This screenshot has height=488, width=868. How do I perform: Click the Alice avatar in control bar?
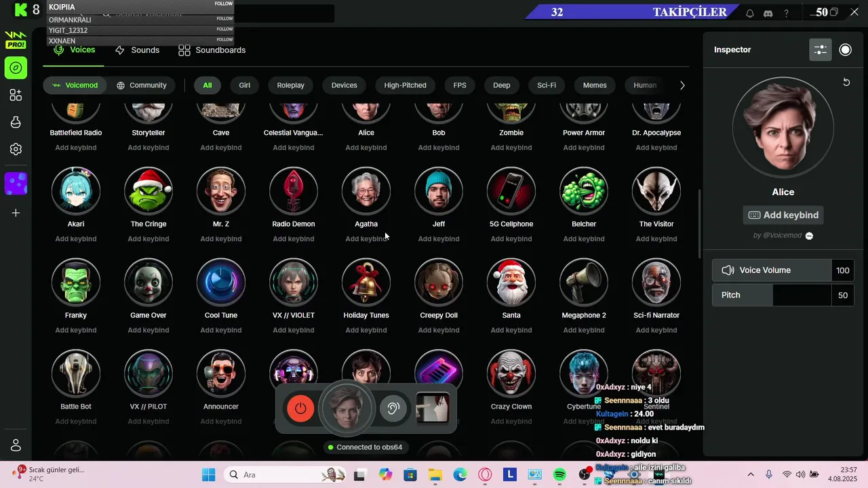(x=347, y=408)
